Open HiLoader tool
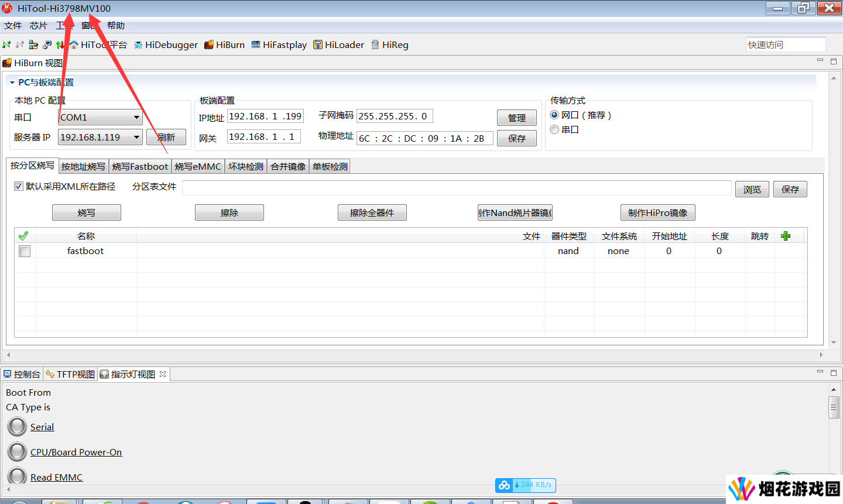This screenshot has height=504, width=843. (339, 44)
